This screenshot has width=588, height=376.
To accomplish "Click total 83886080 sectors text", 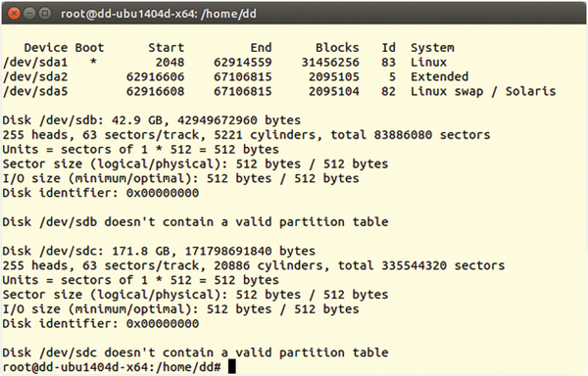I will pyautogui.click(x=411, y=135).
